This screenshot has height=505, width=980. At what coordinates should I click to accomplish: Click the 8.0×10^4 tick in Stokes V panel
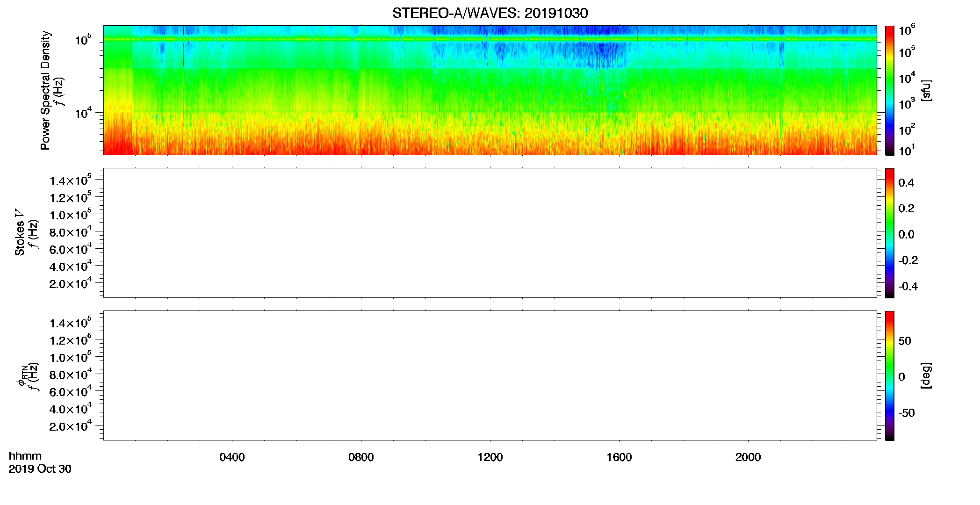coord(71,232)
